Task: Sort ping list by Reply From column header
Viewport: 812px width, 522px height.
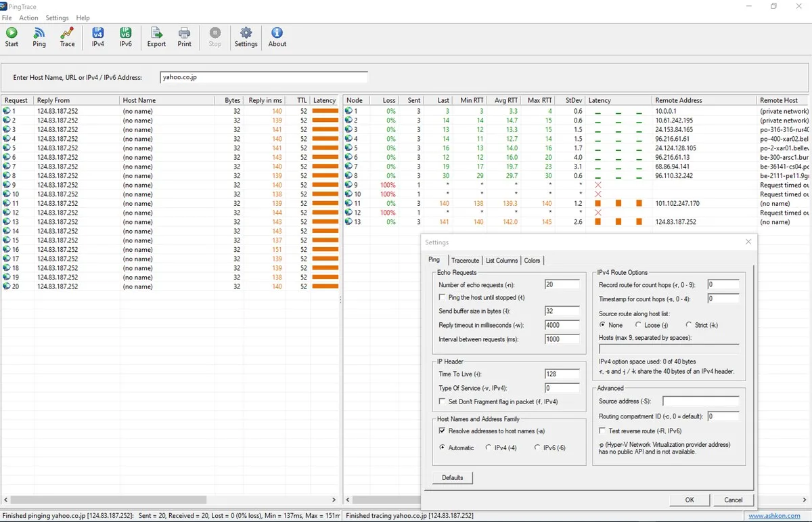Action: coord(77,100)
